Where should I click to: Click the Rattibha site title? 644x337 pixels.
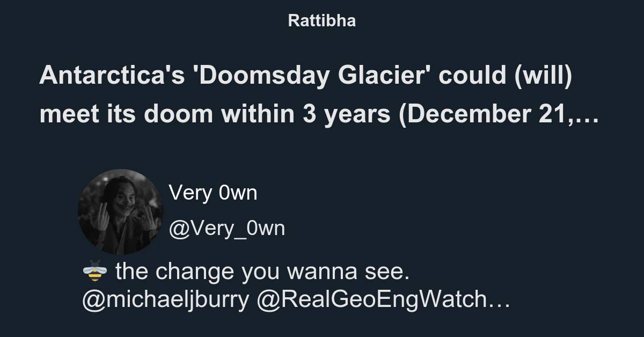pos(321,21)
